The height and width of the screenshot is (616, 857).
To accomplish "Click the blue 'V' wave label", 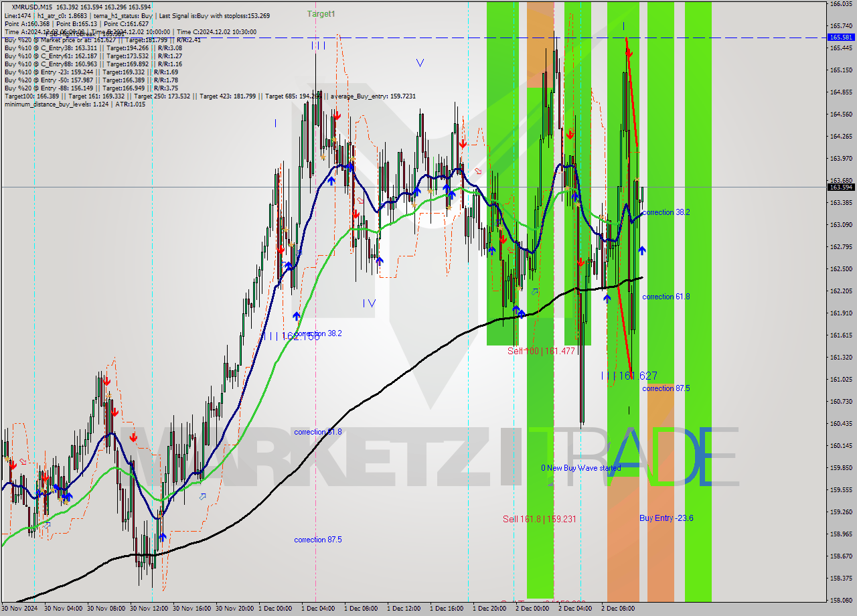I will point(420,63).
